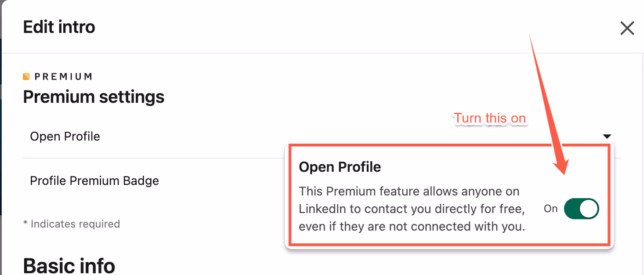Open the Profile Premium Badge row
This screenshot has width=644, height=275.
pyautogui.click(x=94, y=181)
